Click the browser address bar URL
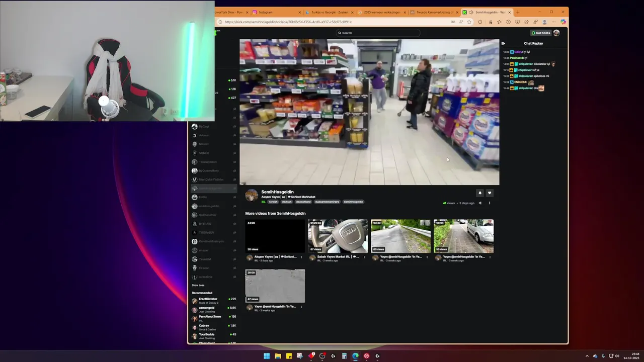 coord(288,22)
